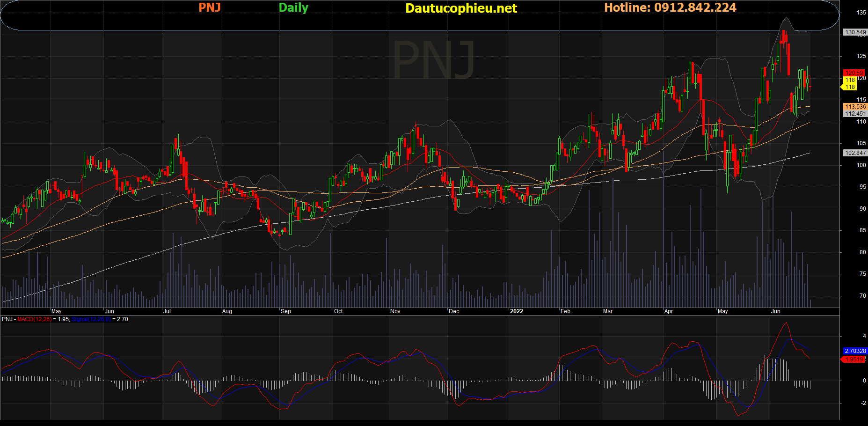The image size is (868, 426).
Task: Open the Dautucophieu.net link in header
Action: click(x=461, y=8)
